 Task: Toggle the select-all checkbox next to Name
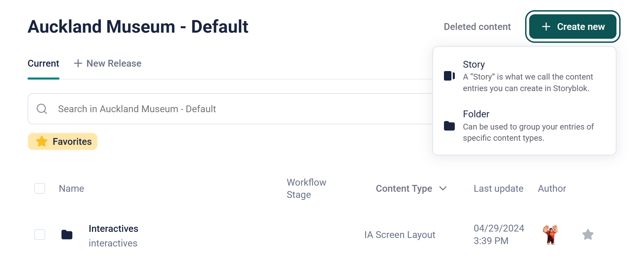[40, 188]
